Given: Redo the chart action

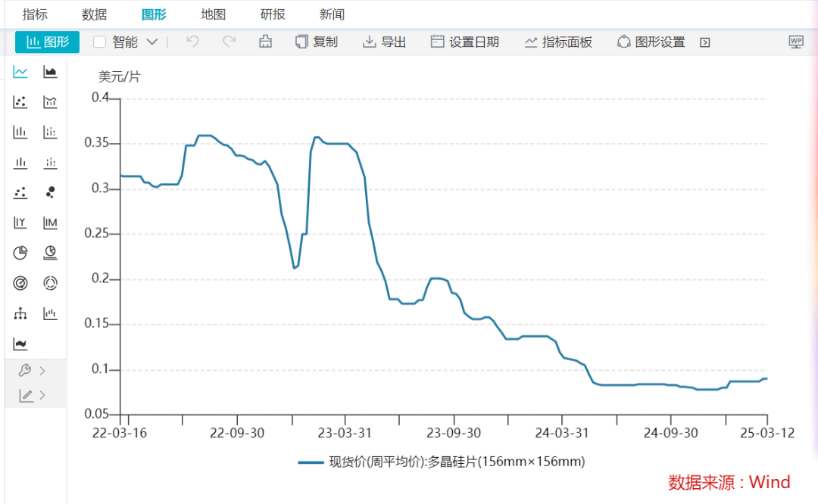Looking at the screenshot, I should point(229,42).
